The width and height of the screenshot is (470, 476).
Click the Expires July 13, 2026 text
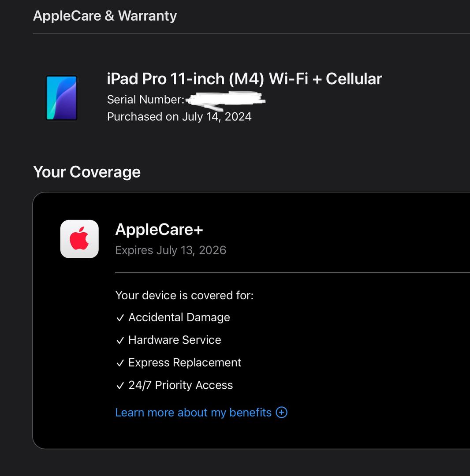point(171,250)
